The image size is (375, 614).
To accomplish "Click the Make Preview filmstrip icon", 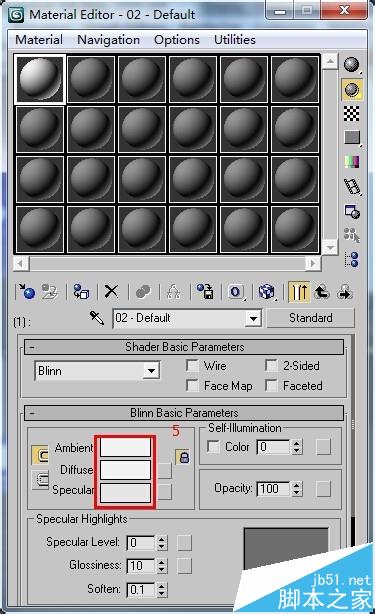I will point(352,187).
